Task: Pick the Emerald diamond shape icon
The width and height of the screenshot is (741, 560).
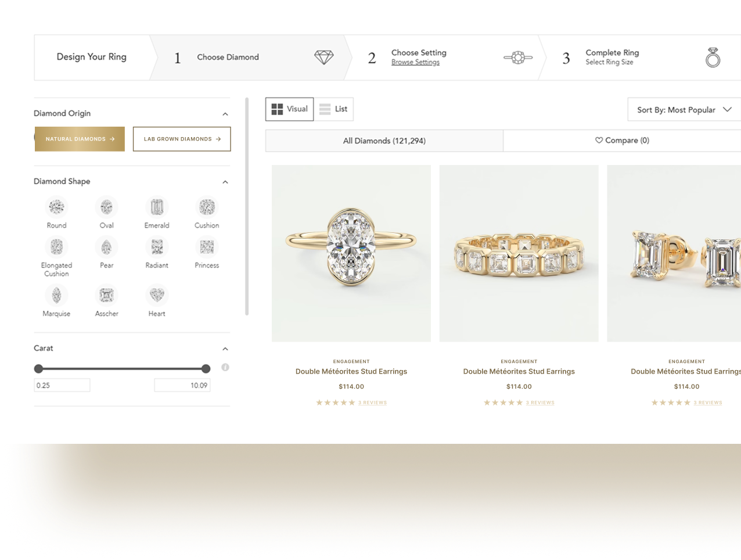Action: (x=157, y=207)
